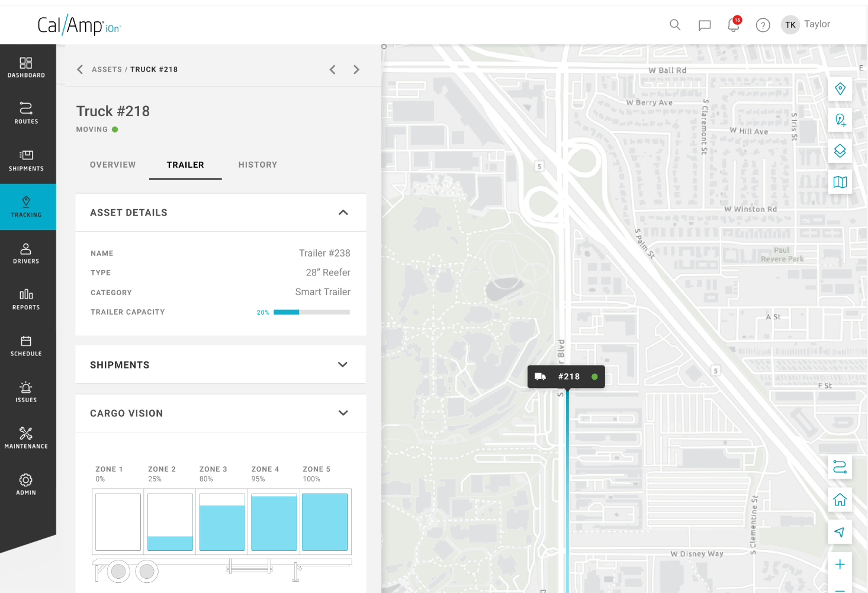
Task: Click the trailer capacity progress bar
Action: click(x=311, y=312)
